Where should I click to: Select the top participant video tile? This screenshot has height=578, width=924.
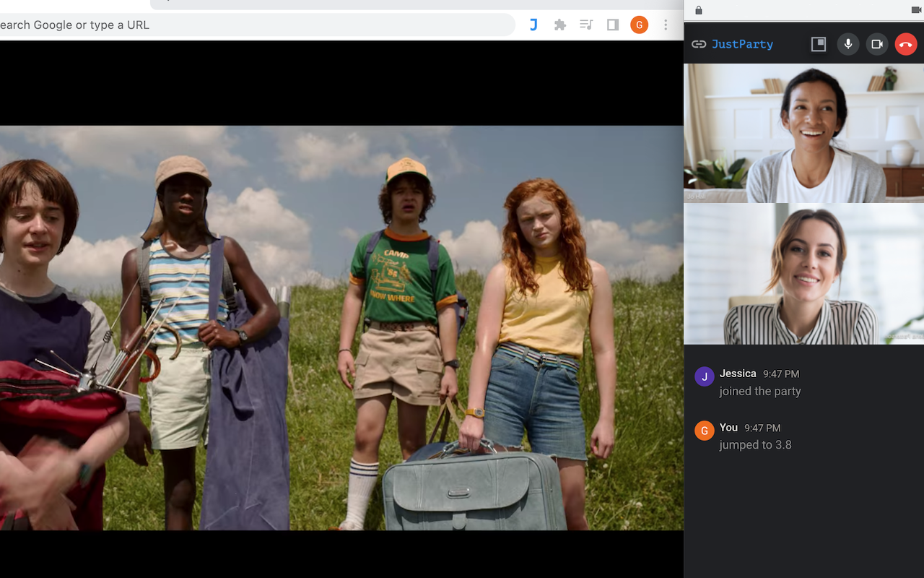[803, 133]
